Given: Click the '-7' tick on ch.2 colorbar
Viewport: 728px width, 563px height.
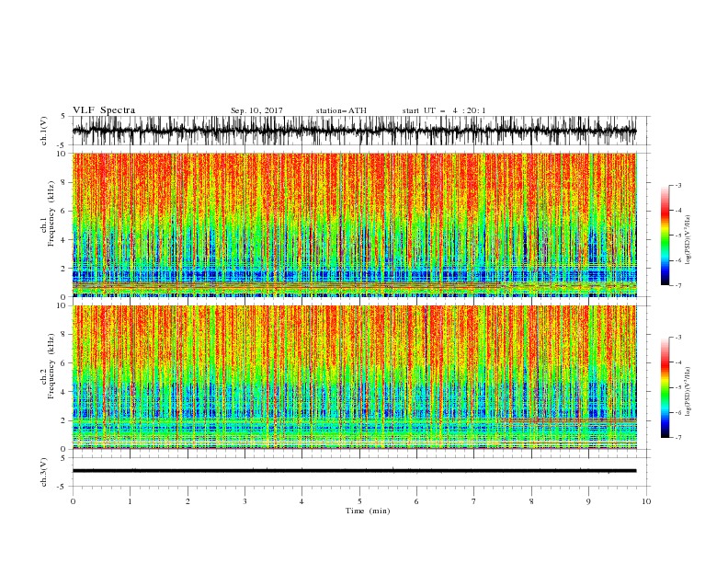Looking at the screenshot, I should [x=677, y=437].
